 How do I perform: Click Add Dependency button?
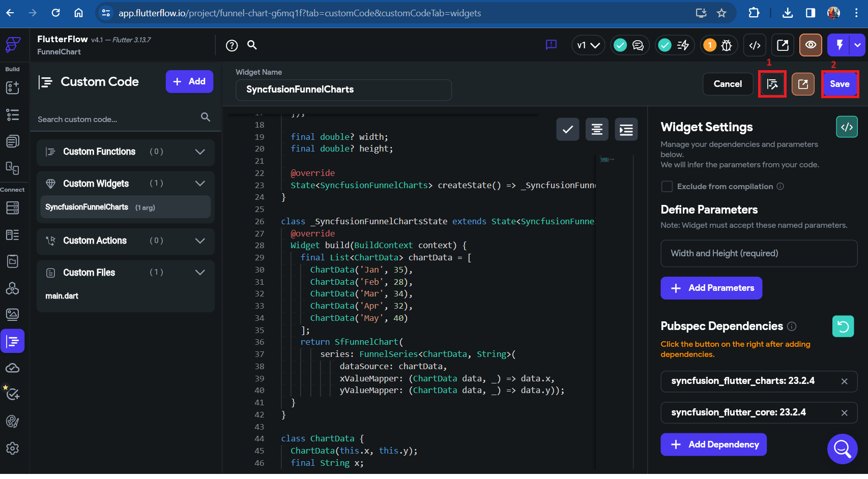pyautogui.click(x=713, y=444)
